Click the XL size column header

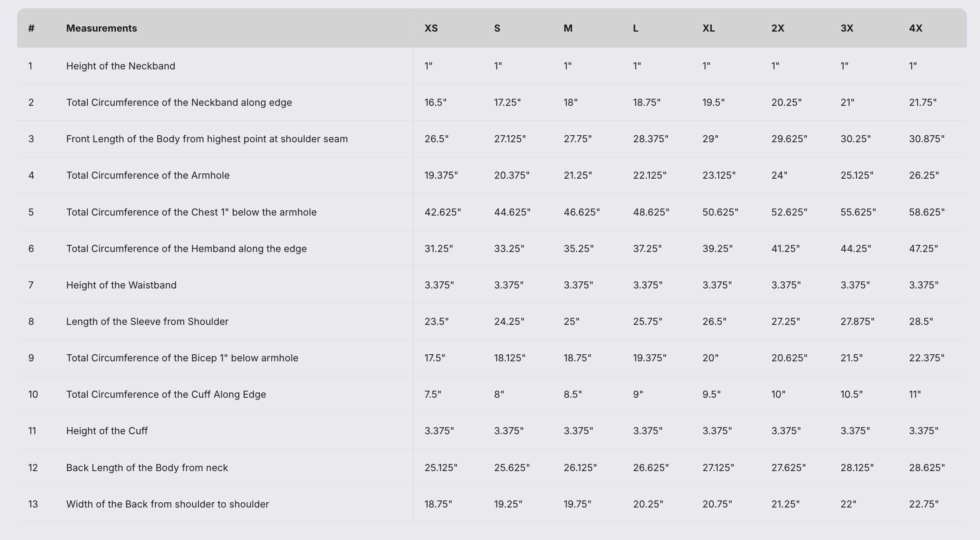tap(709, 28)
